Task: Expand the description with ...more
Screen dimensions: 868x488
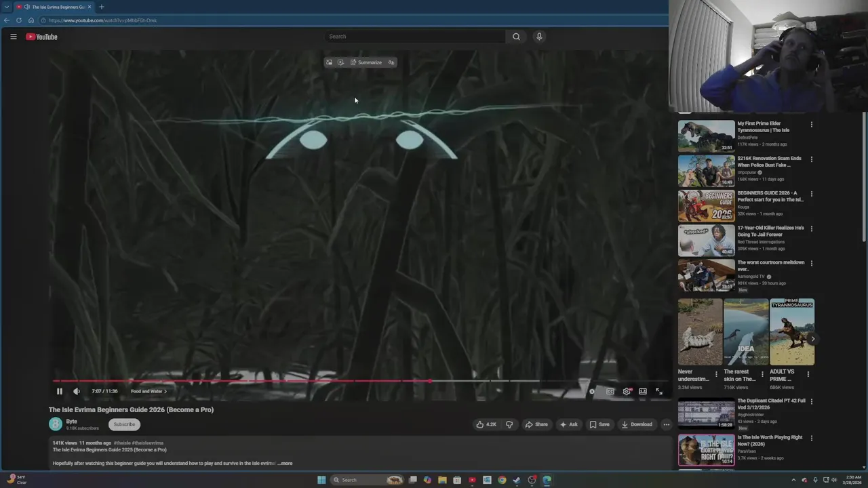Action: [x=285, y=464]
